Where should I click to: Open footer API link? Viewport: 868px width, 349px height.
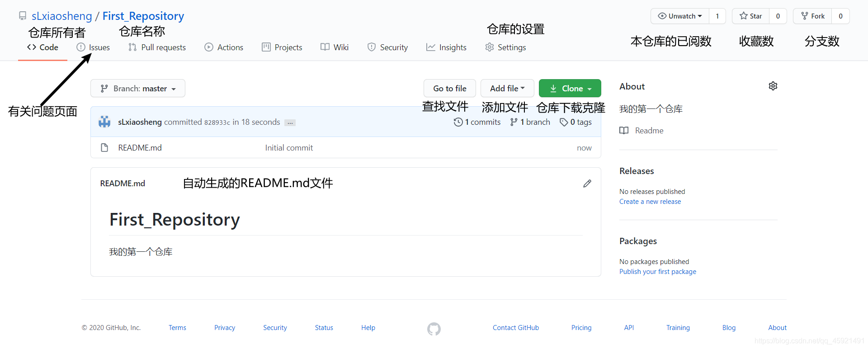pyautogui.click(x=629, y=328)
